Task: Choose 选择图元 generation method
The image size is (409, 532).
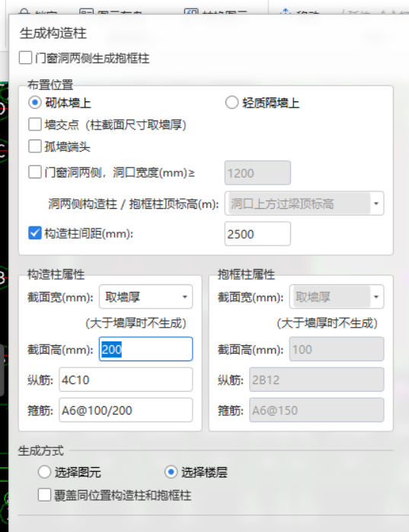Action: 44,472
